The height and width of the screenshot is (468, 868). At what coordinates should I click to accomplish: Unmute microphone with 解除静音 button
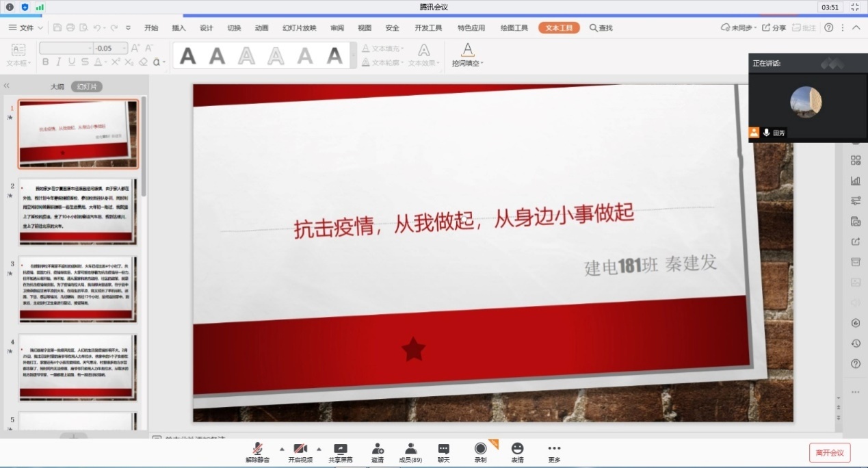coord(257,452)
